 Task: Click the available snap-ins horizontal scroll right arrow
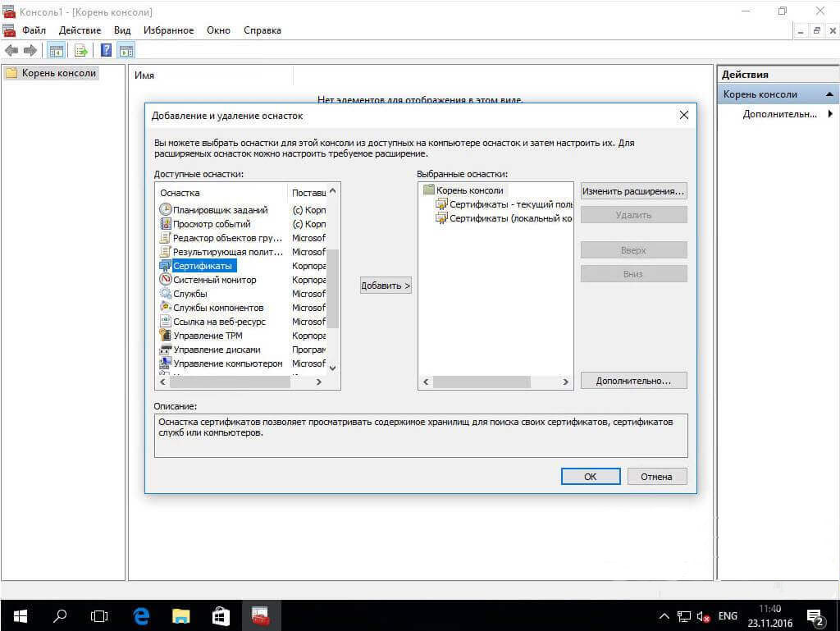319,382
